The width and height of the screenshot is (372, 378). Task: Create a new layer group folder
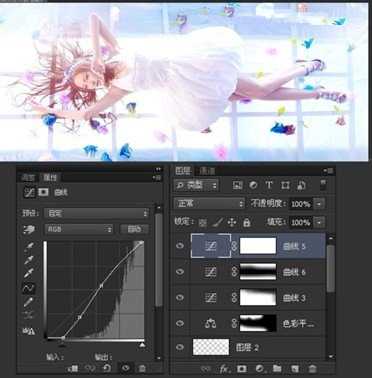coord(277,369)
